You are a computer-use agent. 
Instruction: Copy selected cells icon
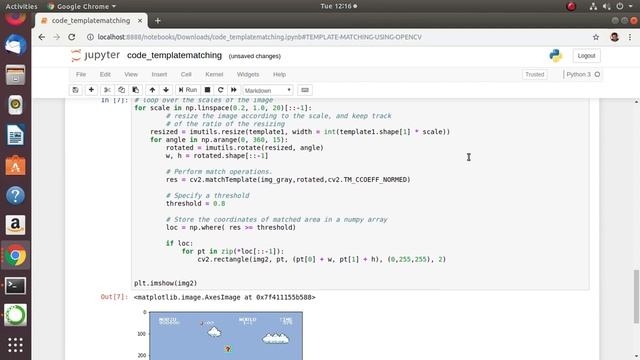pos(122,90)
